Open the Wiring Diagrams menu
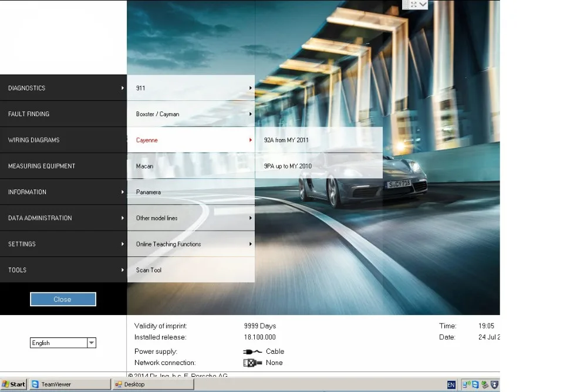Image resolution: width=587 pixels, height=392 pixels. click(63, 140)
